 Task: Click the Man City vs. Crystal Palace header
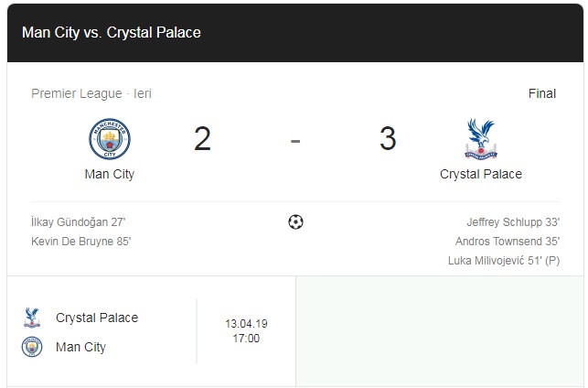point(112,33)
